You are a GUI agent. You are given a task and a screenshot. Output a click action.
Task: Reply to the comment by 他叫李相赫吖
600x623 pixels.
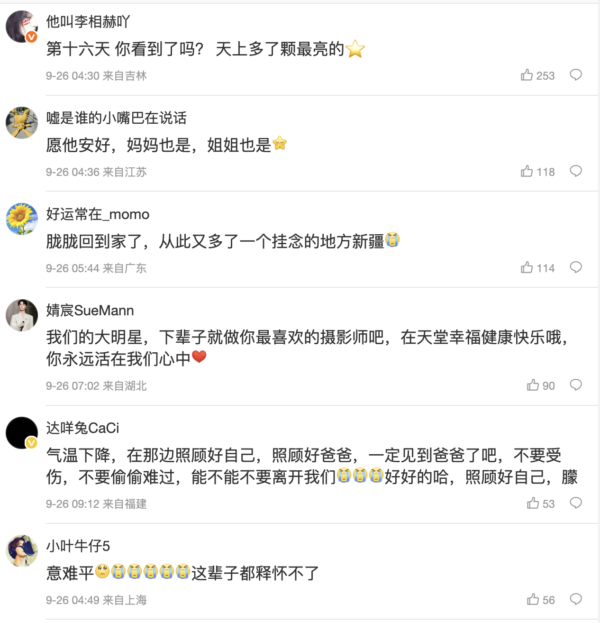pos(576,75)
